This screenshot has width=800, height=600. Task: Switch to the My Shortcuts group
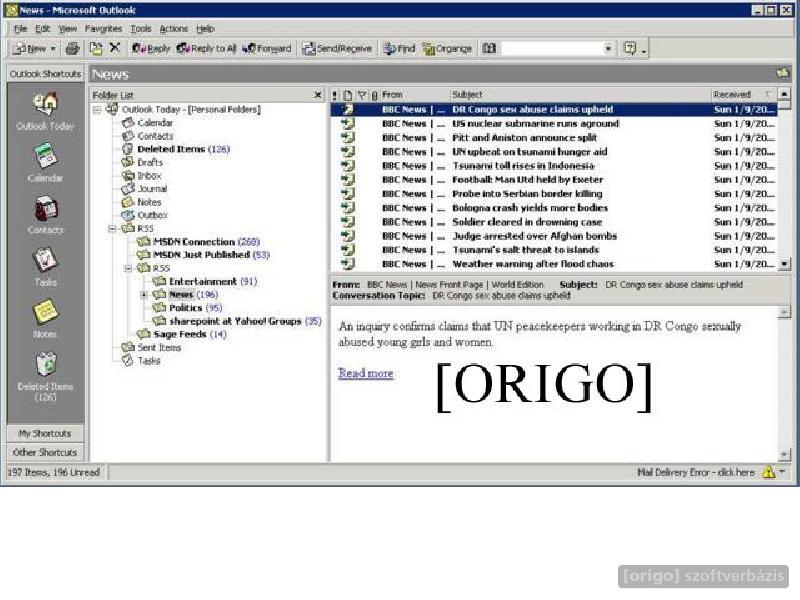click(45, 434)
